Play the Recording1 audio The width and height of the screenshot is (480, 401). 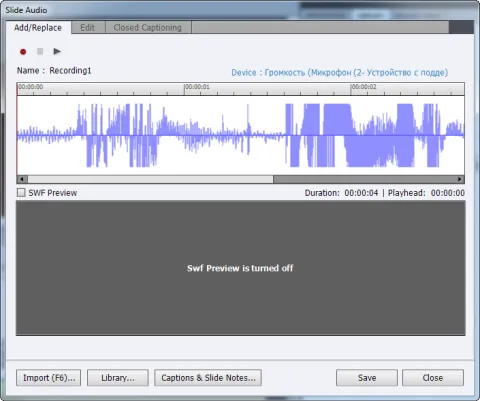(x=57, y=51)
